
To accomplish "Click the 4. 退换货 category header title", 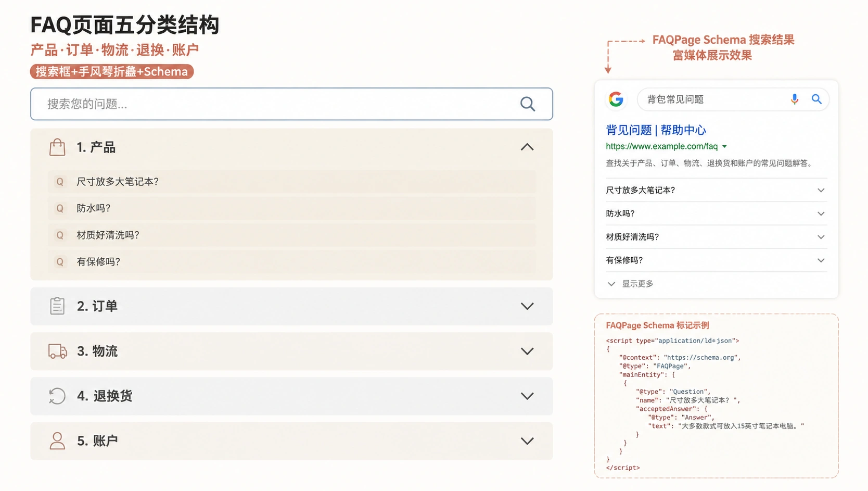I will (105, 396).
